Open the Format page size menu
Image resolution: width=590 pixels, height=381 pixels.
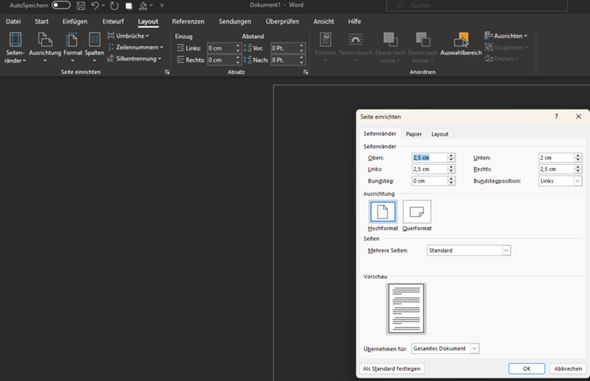coord(73,48)
